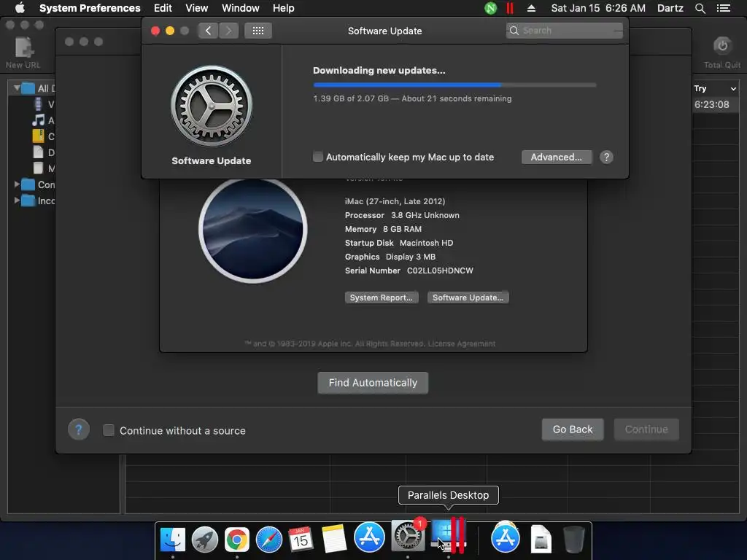Image resolution: width=747 pixels, height=560 pixels.
Task: Open Calendar from the Dock
Action: pos(301,539)
